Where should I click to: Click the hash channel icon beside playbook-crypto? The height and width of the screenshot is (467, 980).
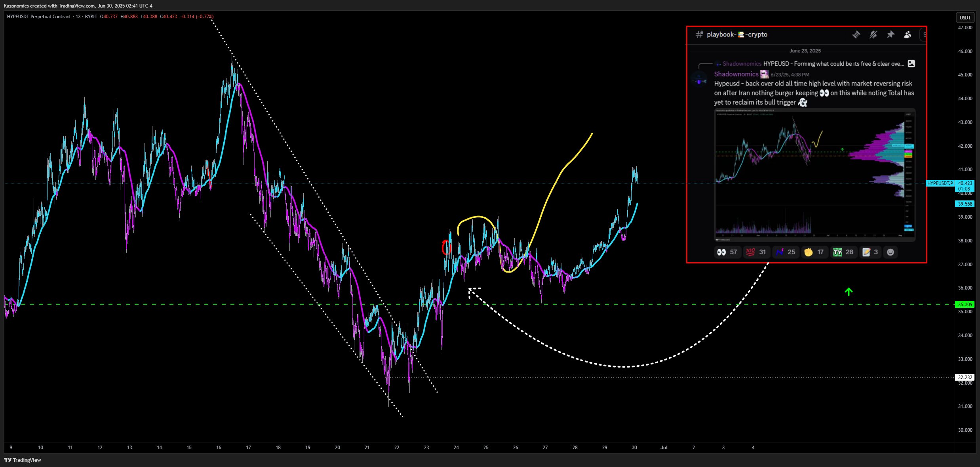click(700, 35)
